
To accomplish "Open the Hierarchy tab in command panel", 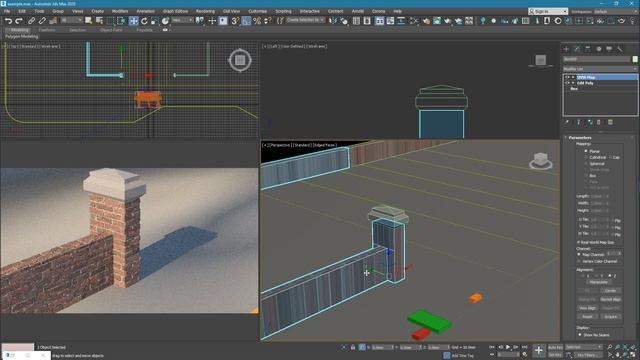I will [588, 49].
